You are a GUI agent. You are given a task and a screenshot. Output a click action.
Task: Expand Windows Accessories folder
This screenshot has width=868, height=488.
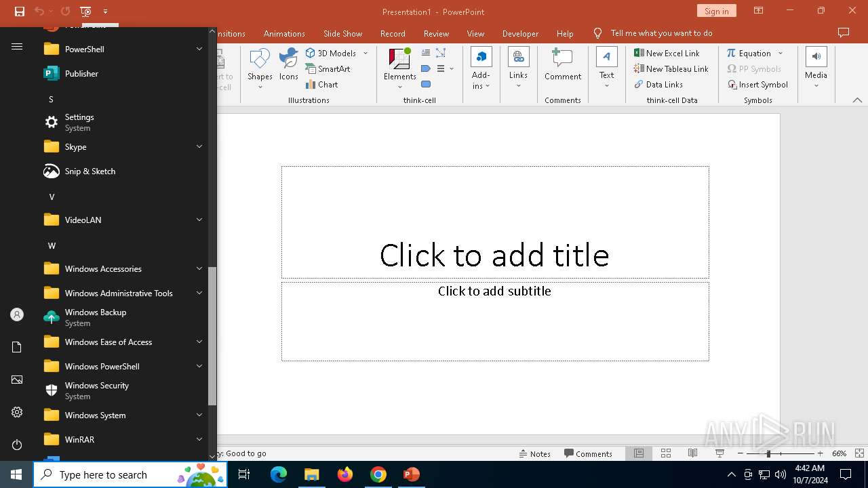(122, 268)
